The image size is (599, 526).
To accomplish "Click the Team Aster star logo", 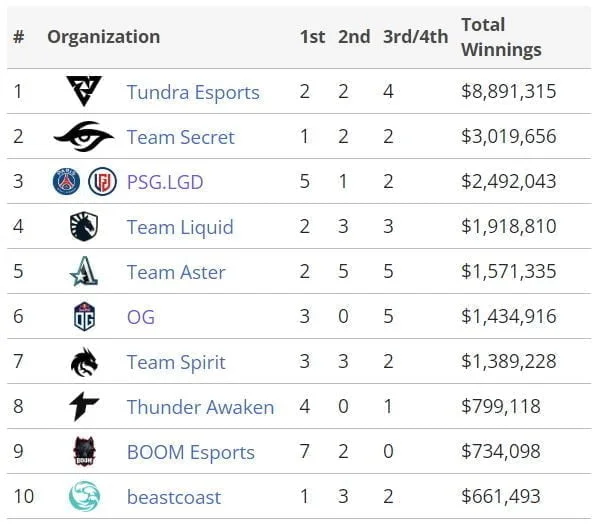I will click(84, 271).
